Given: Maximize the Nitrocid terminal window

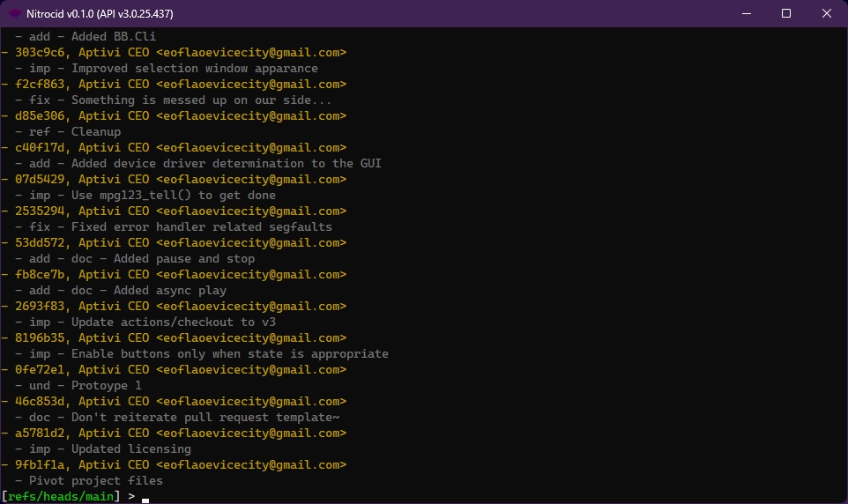Looking at the screenshot, I should [785, 13].
